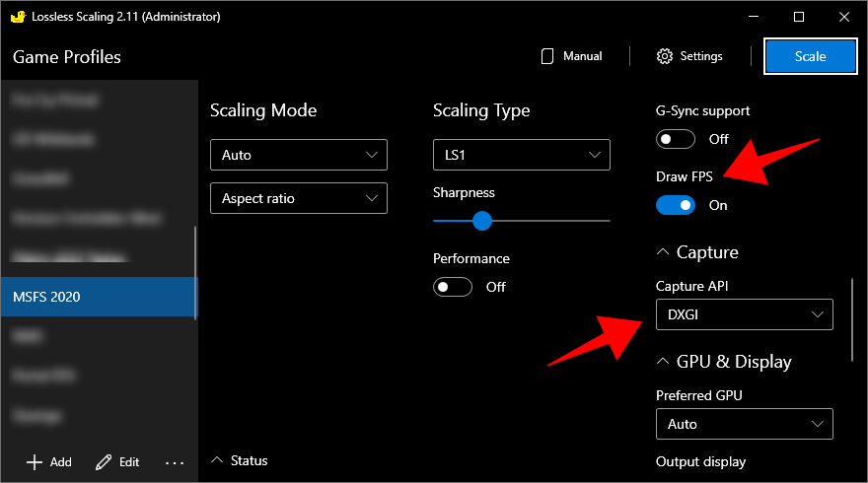This screenshot has height=483, width=868.
Task: Open the Scaling Type LS1 dropdown
Action: pyautogui.click(x=521, y=155)
